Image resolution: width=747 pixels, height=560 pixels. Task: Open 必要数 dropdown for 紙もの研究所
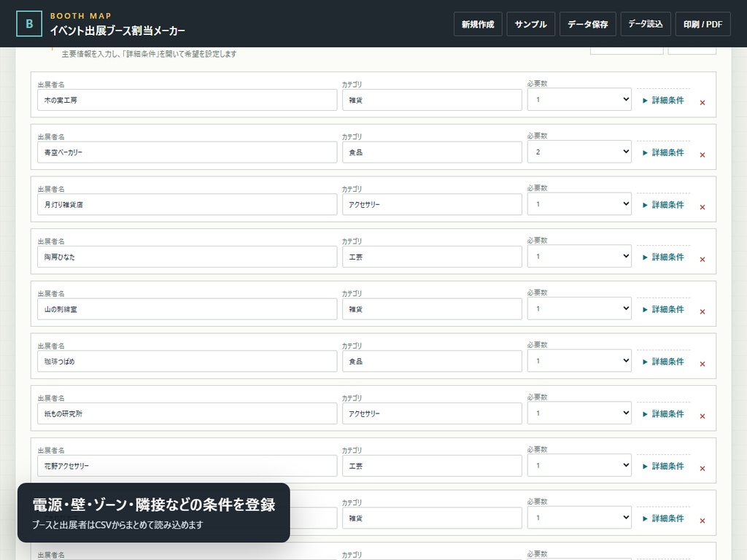coord(579,413)
